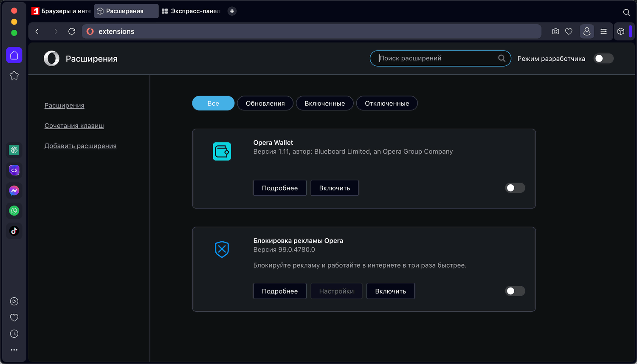Click Подробнее for Блокировка рекламы Opera
637x364 pixels.
(x=280, y=291)
